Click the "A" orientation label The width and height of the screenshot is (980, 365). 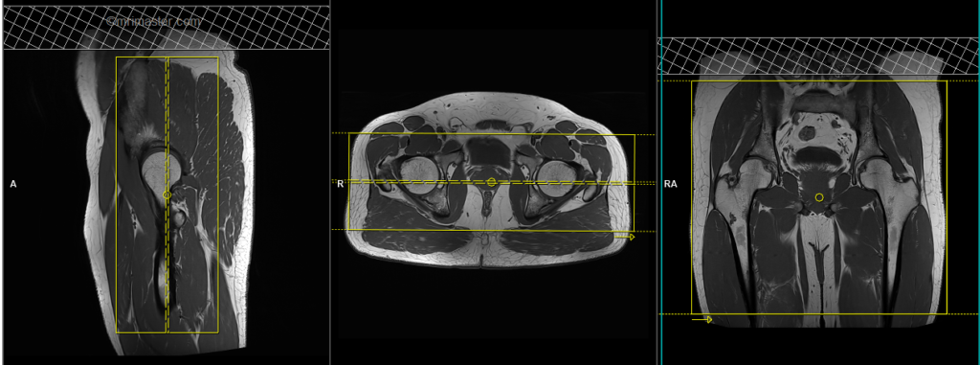(13, 184)
